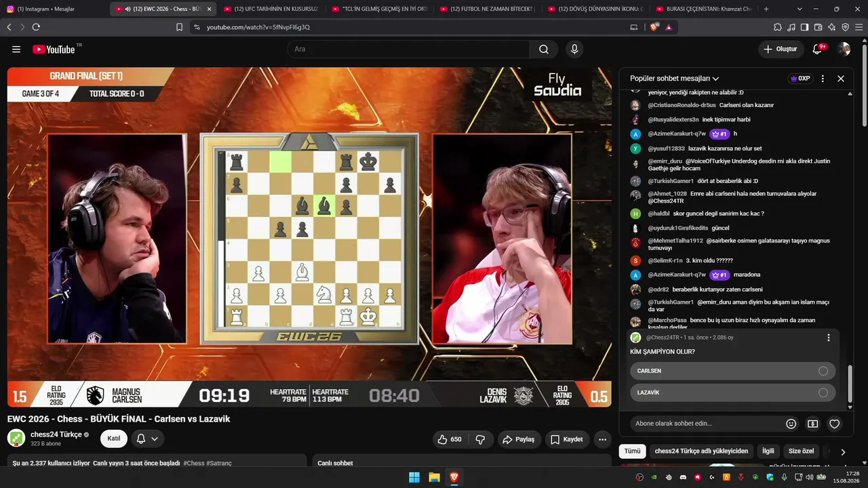Switch to BURASI ÇEÇENİSTAN tab

tap(705, 9)
